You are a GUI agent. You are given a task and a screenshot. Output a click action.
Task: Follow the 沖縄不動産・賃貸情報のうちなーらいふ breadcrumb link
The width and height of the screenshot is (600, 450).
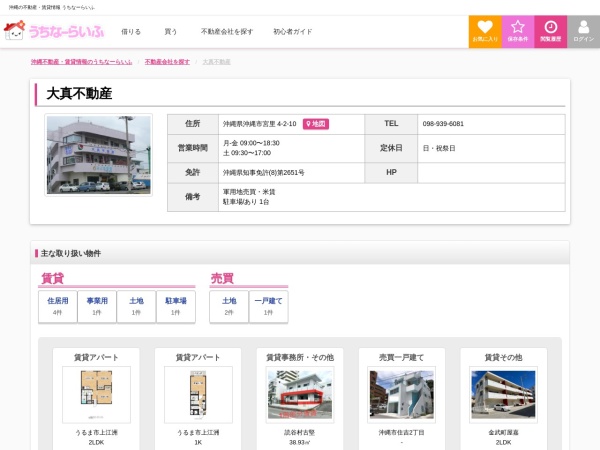pos(82,62)
